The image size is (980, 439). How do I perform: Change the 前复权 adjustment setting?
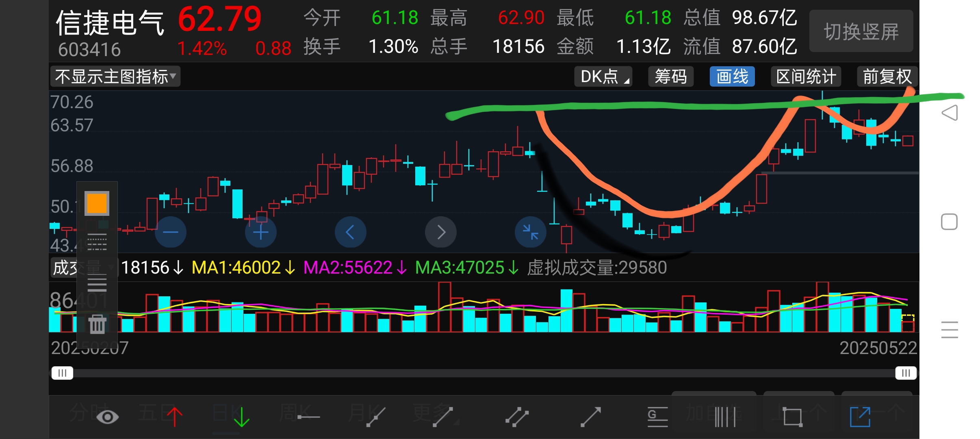887,76
